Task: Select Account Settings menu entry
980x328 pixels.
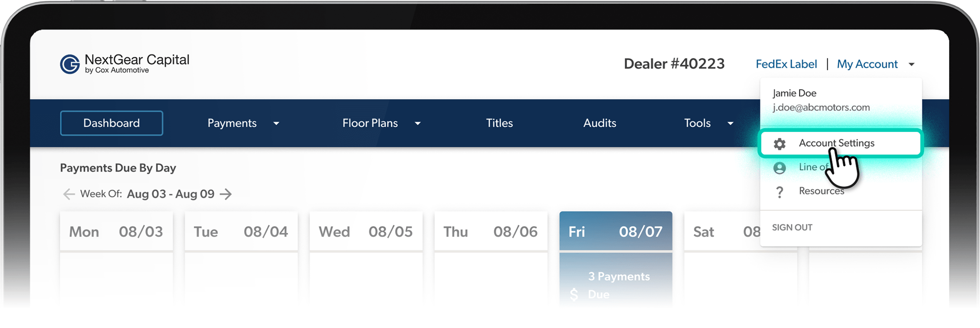Action: click(x=841, y=143)
